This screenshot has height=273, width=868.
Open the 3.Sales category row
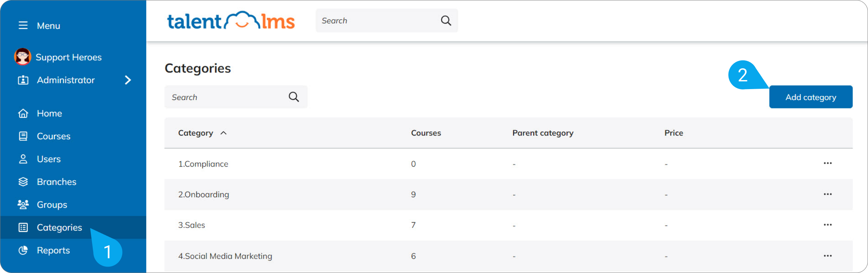[x=192, y=225]
